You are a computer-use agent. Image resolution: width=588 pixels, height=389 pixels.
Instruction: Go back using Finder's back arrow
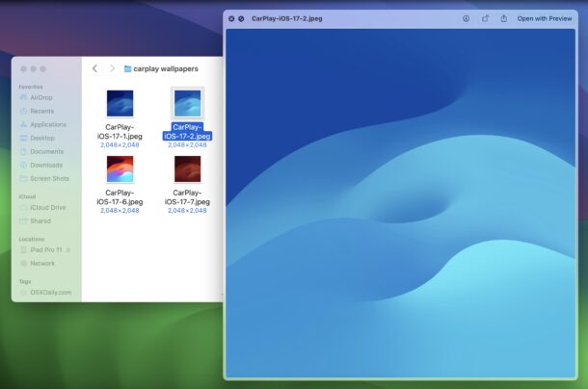pyautogui.click(x=94, y=69)
